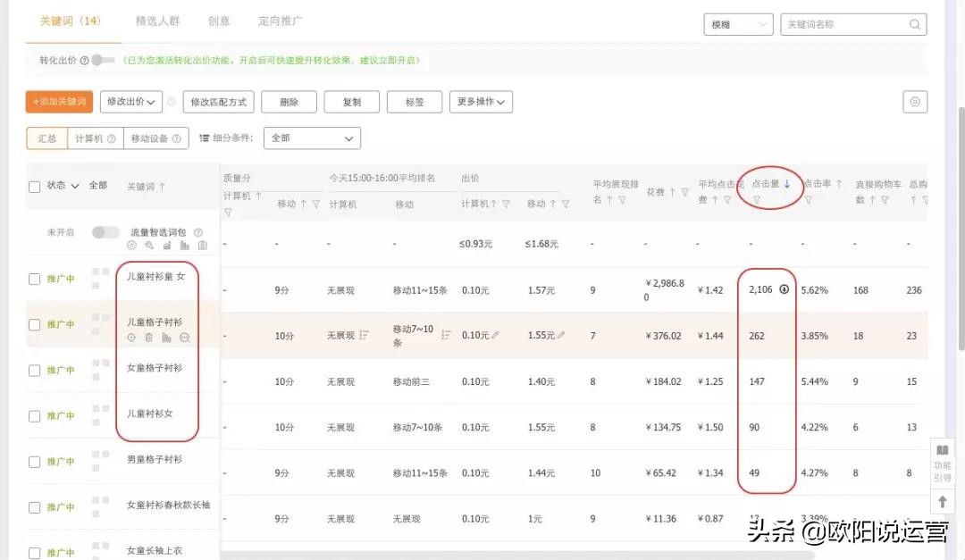Viewport: 965px width, 560px height.
Task: Click the pencil icon to edit the 0.10元 bid
Action: (495, 335)
